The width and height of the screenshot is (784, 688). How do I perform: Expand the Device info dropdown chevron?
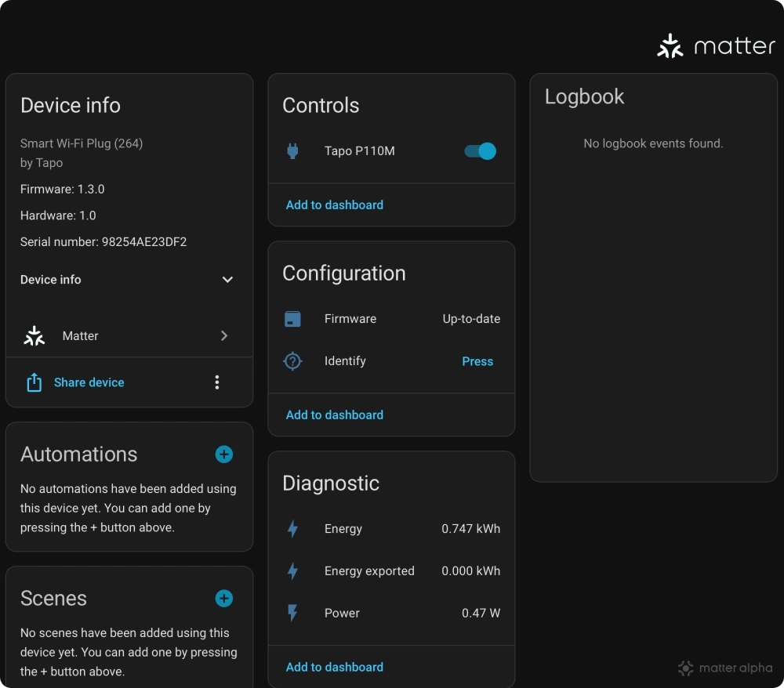(227, 280)
